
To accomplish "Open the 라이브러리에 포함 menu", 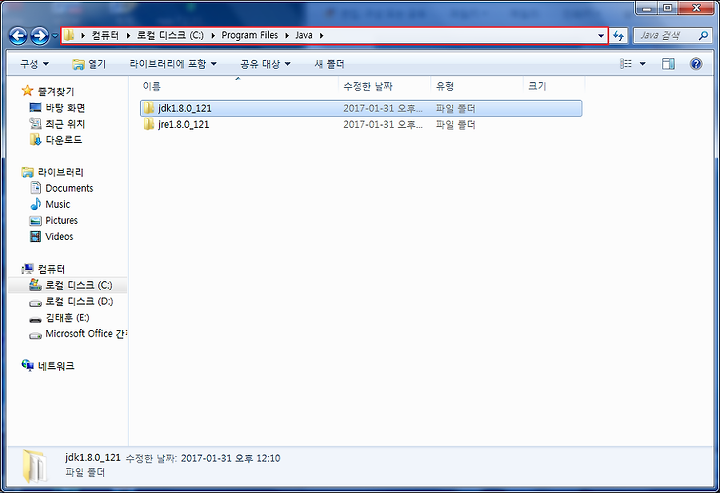I will pyautogui.click(x=173, y=64).
